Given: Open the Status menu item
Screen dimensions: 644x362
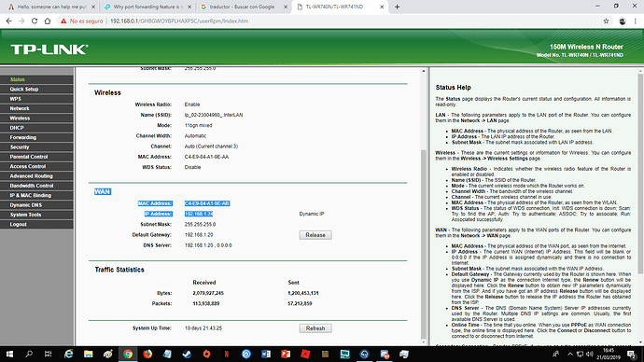Looking at the screenshot, I should click(x=36, y=79).
